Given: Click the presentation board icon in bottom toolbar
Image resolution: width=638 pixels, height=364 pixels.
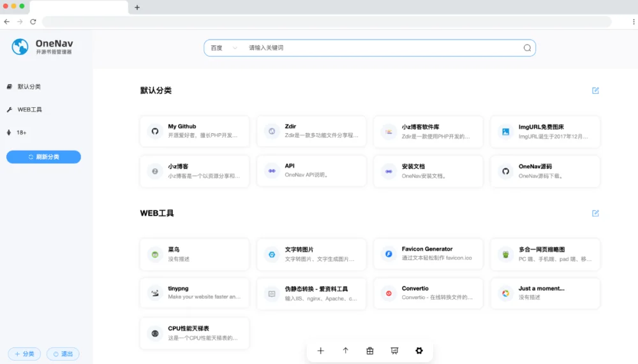Looking at the screenshot, I should point(395,351).
